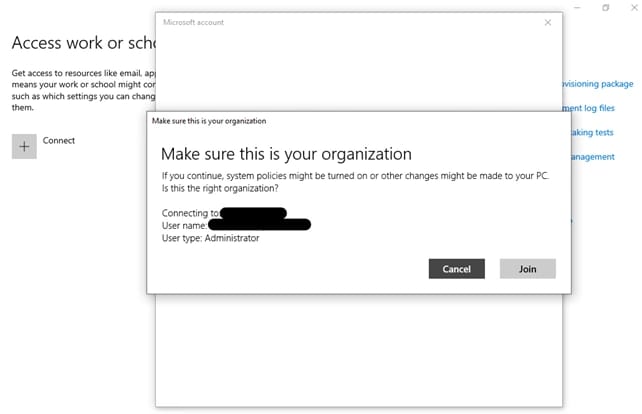
Task: Click the redacted 'Connecting to' value
Action: (254, 213)
